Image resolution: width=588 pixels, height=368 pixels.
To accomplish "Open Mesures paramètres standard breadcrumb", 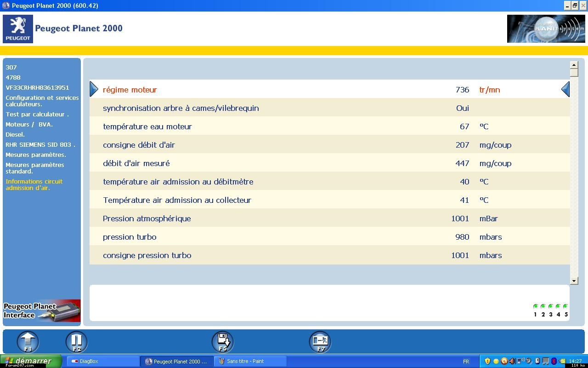I will [x=35, y=168].
